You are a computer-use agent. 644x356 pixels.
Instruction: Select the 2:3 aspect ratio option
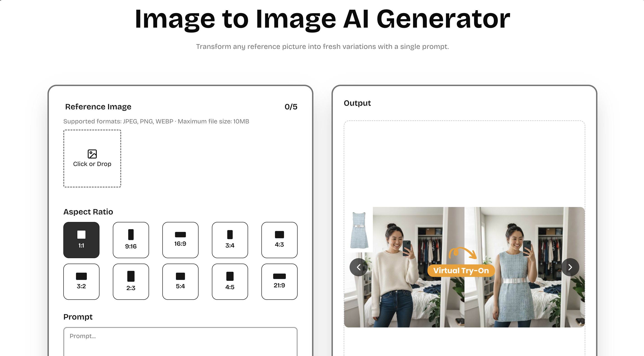[x=131, y=281]
